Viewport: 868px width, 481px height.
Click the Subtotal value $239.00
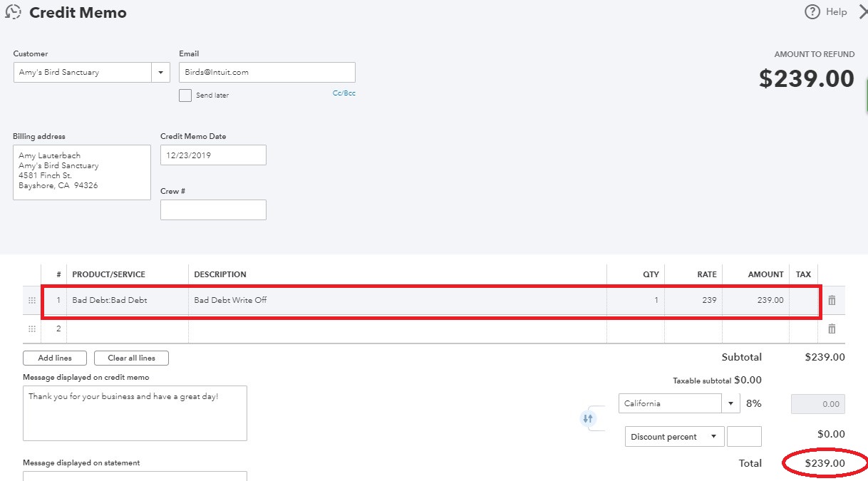825,358
